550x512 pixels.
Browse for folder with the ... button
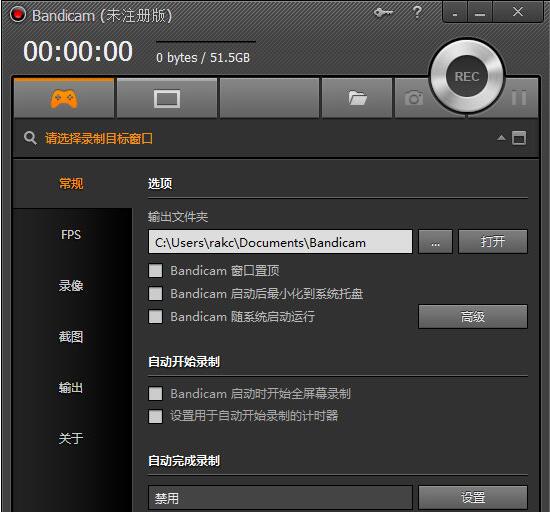pyautogui.click(x=435, y=242)
